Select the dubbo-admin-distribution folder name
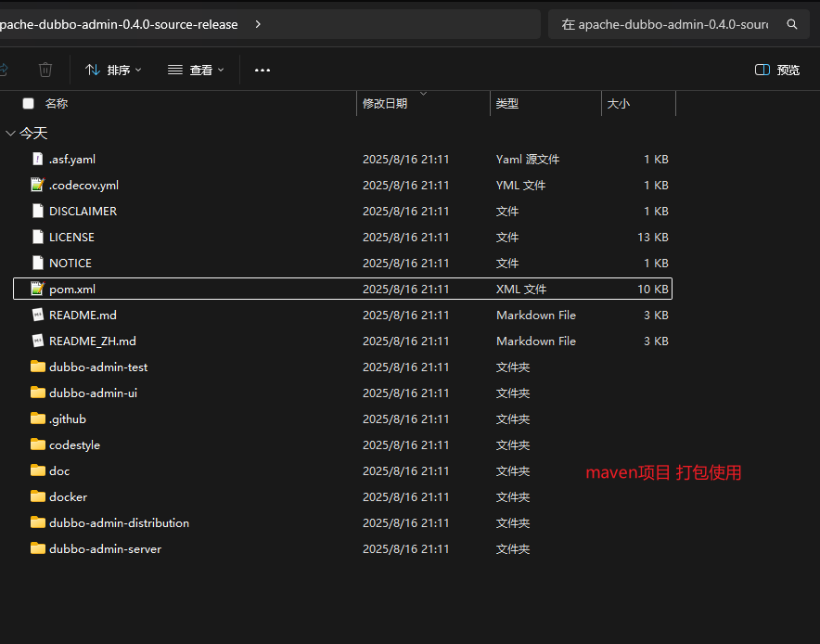The width and height of the screenshot is (820, 644). click(120, 522)
